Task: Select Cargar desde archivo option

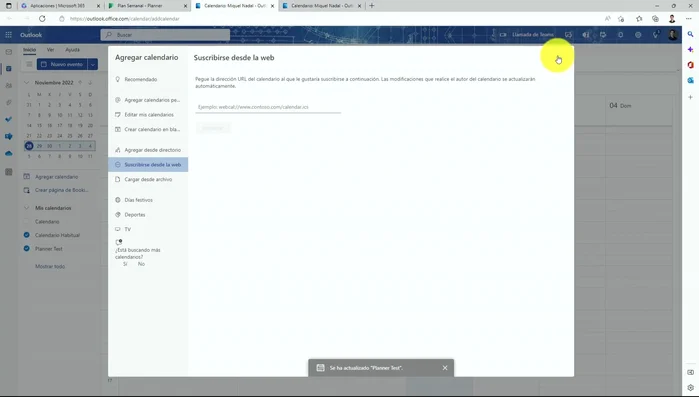Action: [x=148, y=179]
